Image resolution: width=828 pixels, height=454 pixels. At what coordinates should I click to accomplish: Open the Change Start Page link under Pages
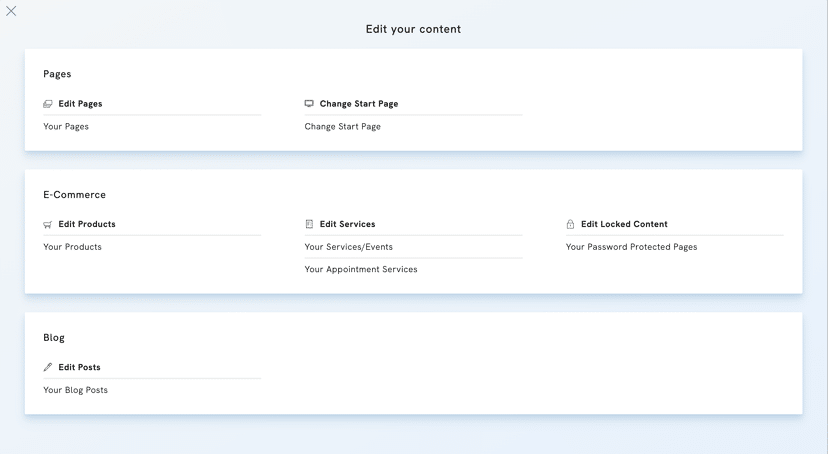tap(342, 127)
